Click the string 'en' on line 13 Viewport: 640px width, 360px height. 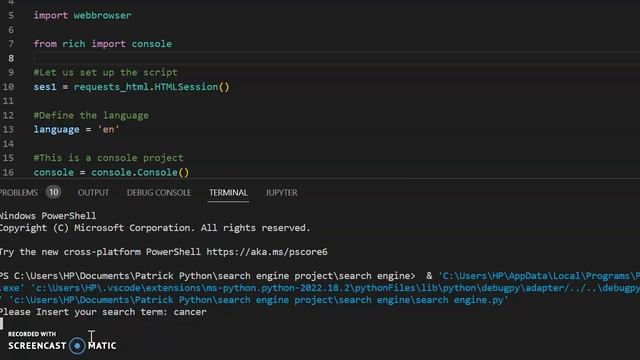108,130
